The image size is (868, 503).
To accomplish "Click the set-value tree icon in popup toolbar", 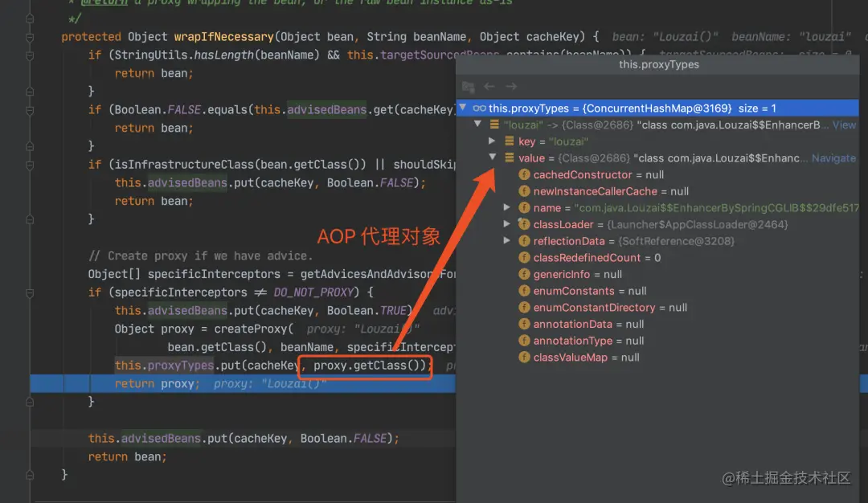I will 469,87.
